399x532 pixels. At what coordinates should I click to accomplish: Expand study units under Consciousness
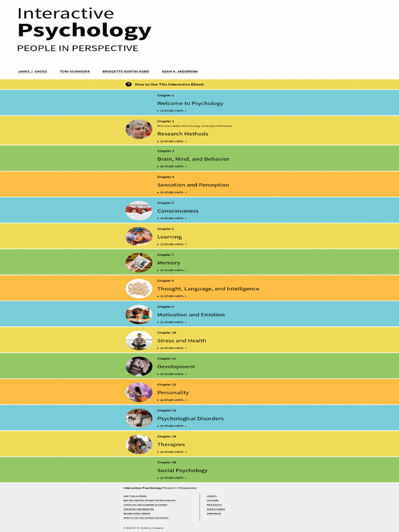171,219
